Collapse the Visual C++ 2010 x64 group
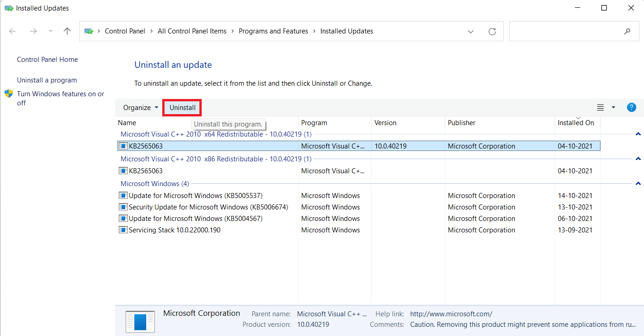The height and width of the screenshot is (336, 644). tap(638, 134)
